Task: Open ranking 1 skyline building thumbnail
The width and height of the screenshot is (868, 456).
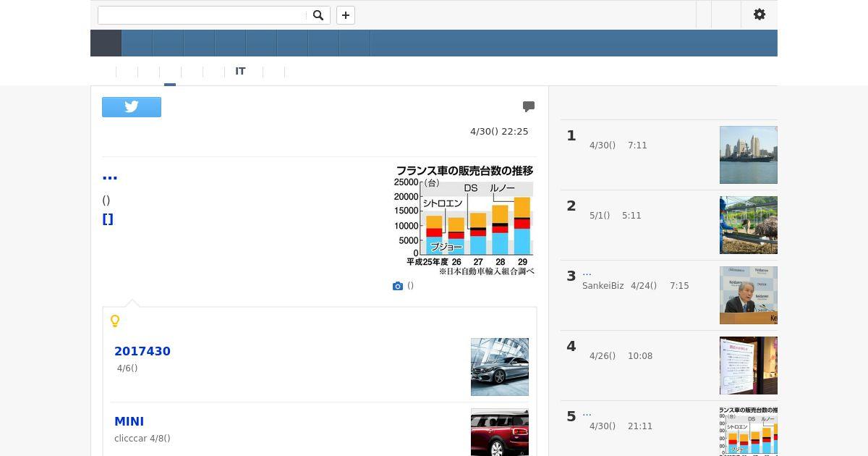Action: [x=749, y=155]
